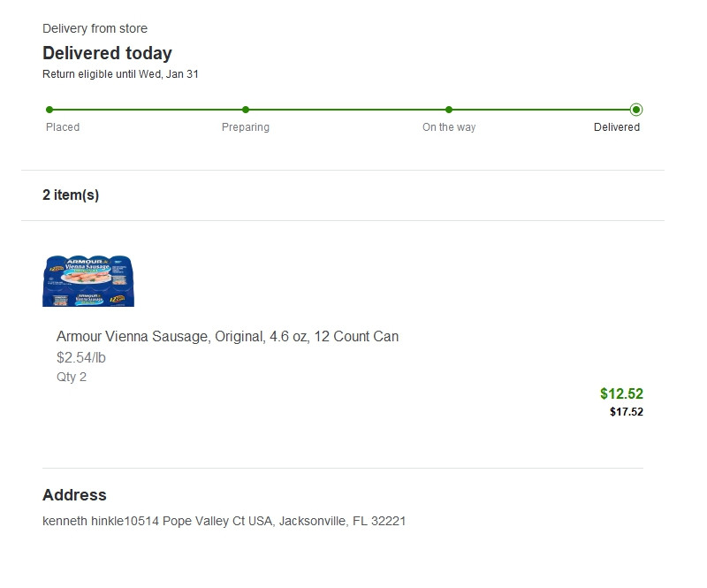Click the Qty 2 quantity text
This screenshot has height=588, width=707.
tap(72, 378)
